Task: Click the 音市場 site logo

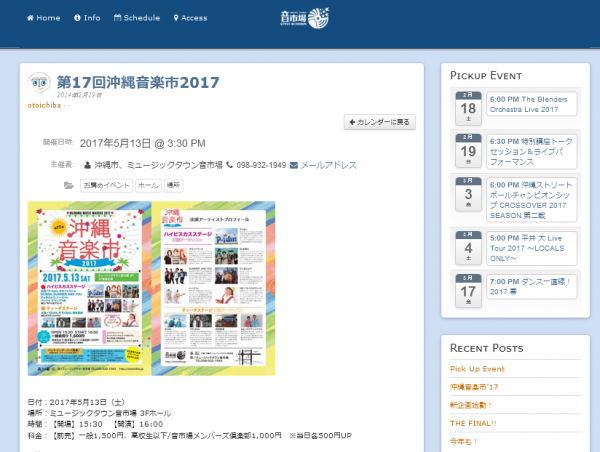Action: coord(305,18)
